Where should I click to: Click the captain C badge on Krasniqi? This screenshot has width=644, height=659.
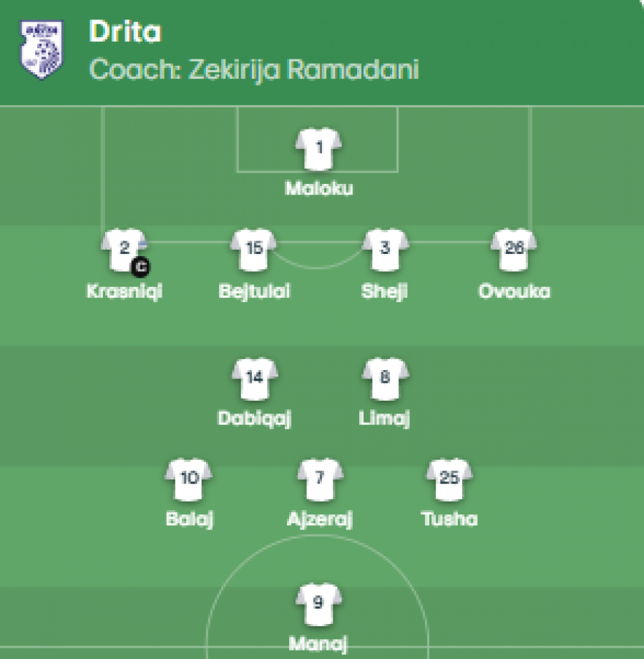(x=140, y=266)
